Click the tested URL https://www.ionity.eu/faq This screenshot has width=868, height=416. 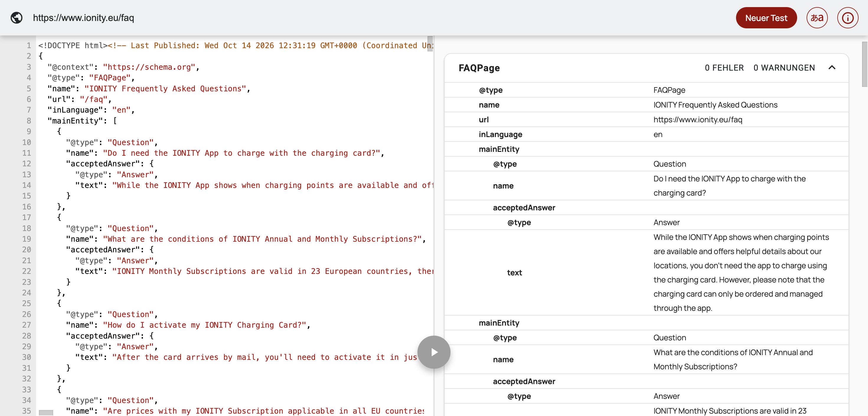(x=84, y=18)
